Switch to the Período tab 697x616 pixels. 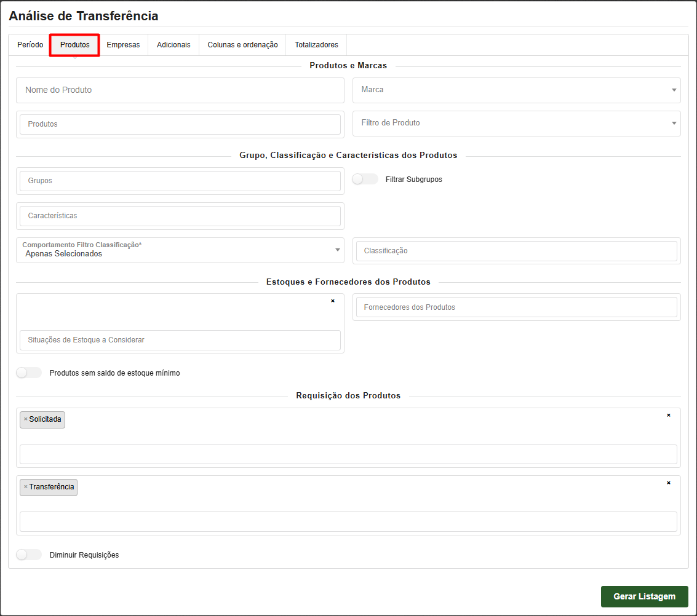click(x=30, y=45)
